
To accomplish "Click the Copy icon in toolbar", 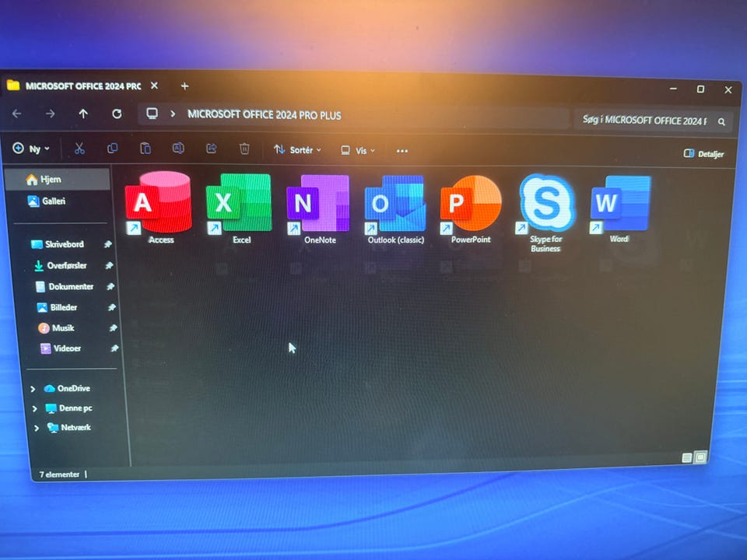I will [112, 149].
